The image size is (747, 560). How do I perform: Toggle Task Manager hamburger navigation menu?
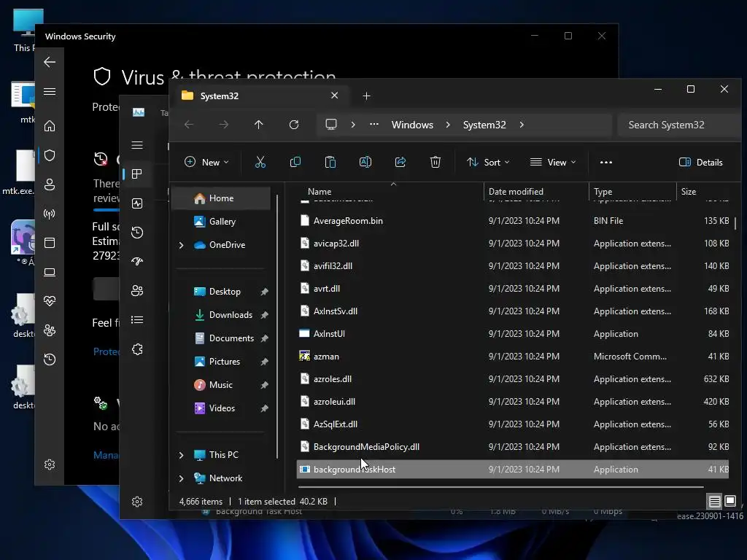(x=137, y=145)
